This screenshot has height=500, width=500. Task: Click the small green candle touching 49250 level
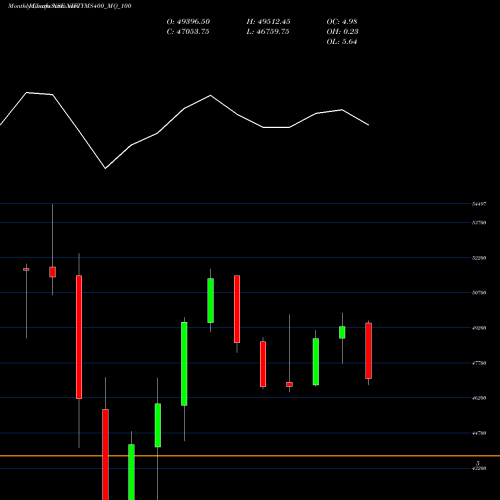(x=342, y=332)
